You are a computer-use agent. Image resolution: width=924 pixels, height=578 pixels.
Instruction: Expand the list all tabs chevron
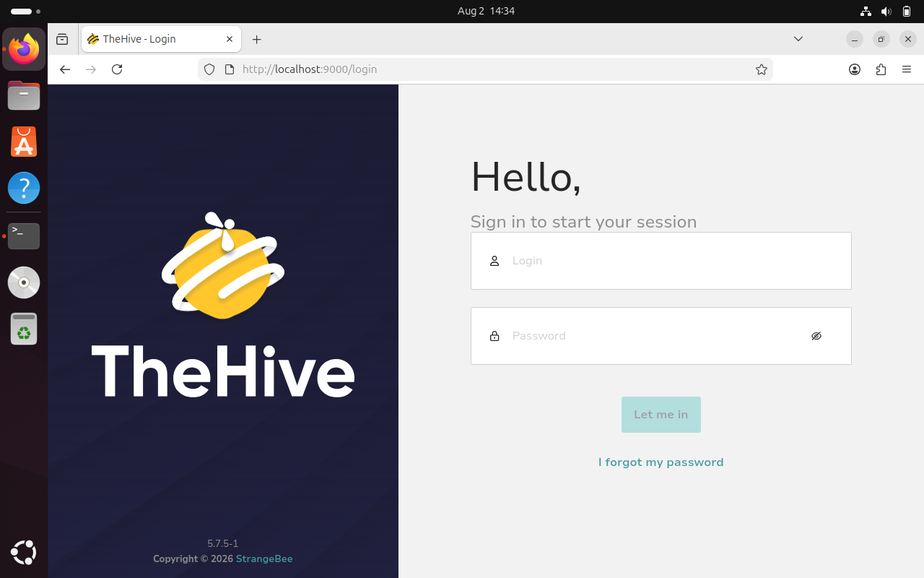798,39
